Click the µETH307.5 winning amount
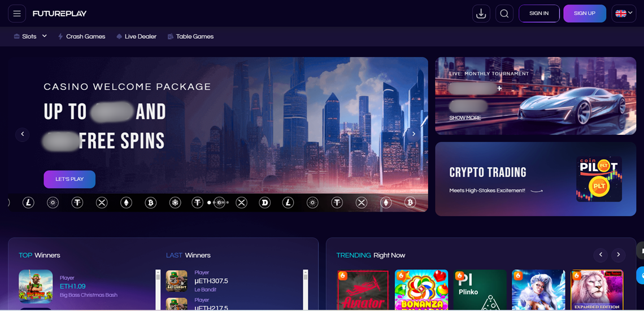 point(211,281)
